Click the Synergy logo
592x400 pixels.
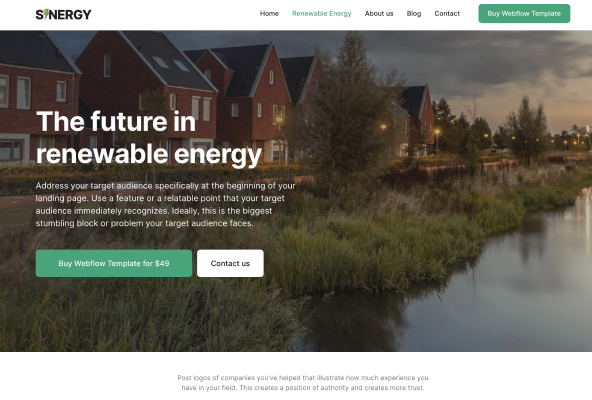click(63, 14)
